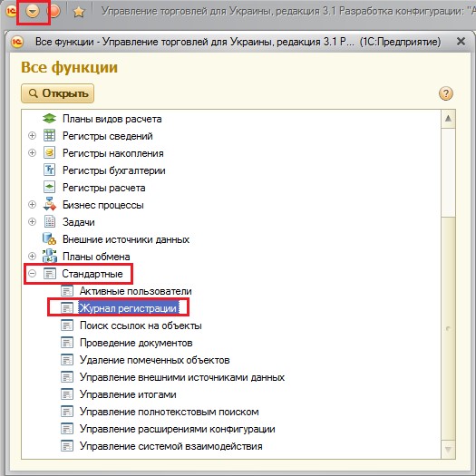
Task: Select Журнал регистрации item
Action: tap(128, 308)
